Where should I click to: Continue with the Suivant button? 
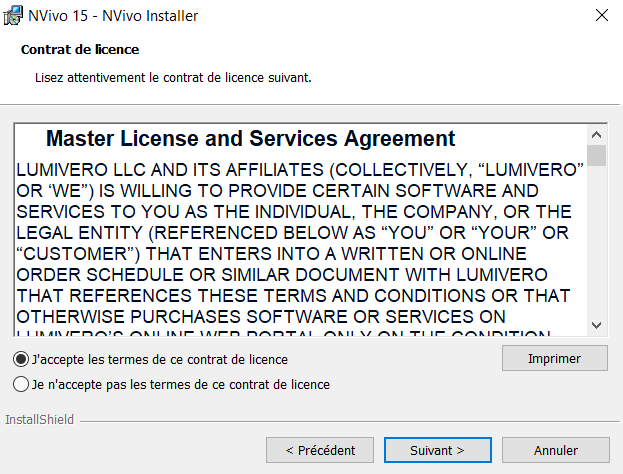(x=437, y=450)
